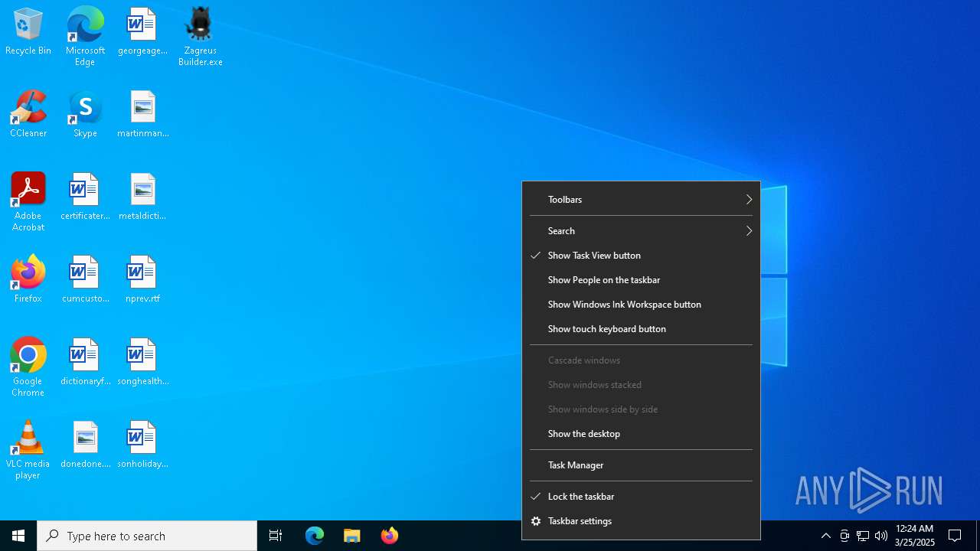Image resolution: width=980 pixels, height=551 pixels.
Task: Click the Type here to search box
Action: click(147, 536)
